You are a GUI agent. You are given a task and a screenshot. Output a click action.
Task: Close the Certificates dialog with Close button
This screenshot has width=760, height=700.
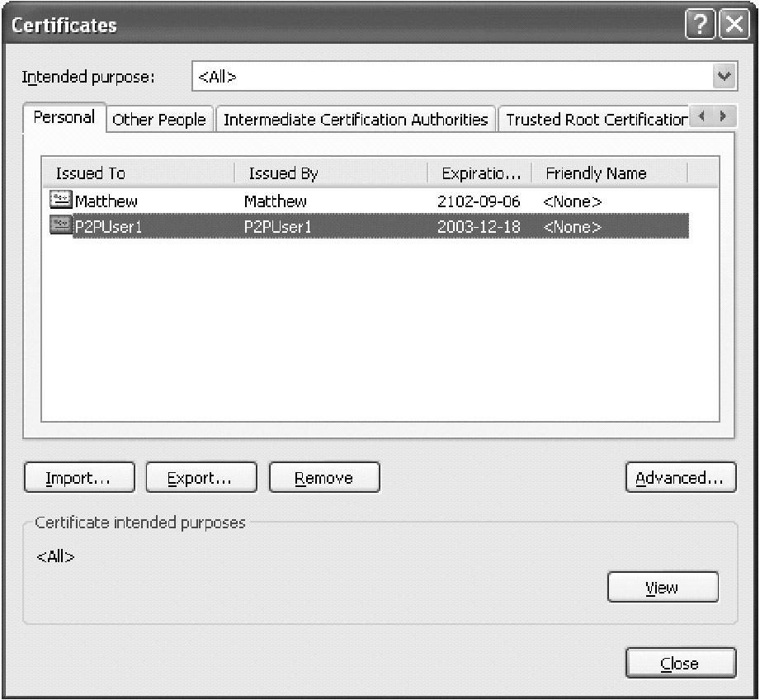click(x=680, y=664)
